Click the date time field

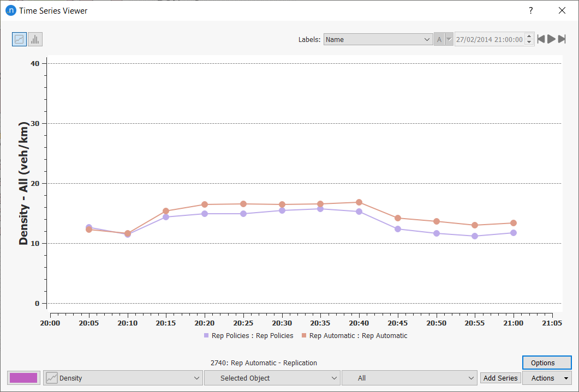click(489, 39)
